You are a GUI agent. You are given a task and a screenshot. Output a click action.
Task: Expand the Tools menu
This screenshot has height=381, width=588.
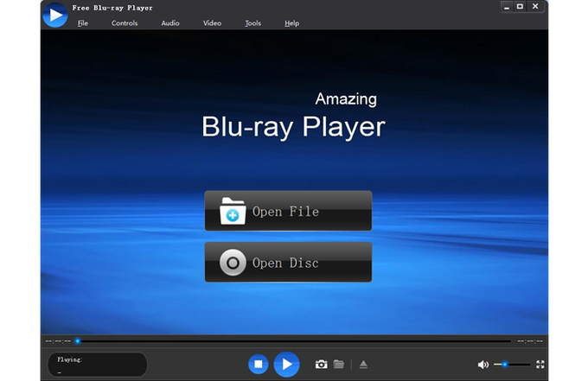click(x=252, y=23)
